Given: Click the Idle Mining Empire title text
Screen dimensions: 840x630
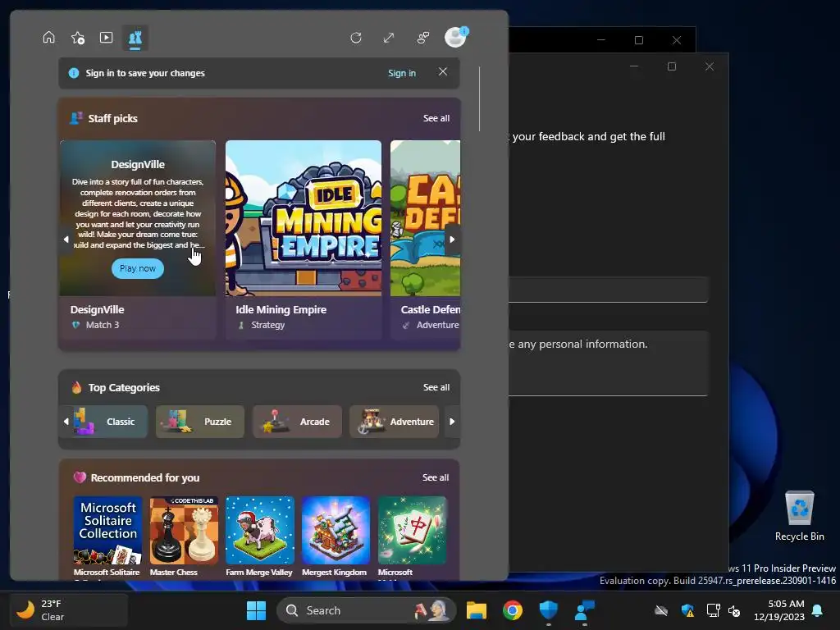Looking at the screenshot, I should pos(281,309).
